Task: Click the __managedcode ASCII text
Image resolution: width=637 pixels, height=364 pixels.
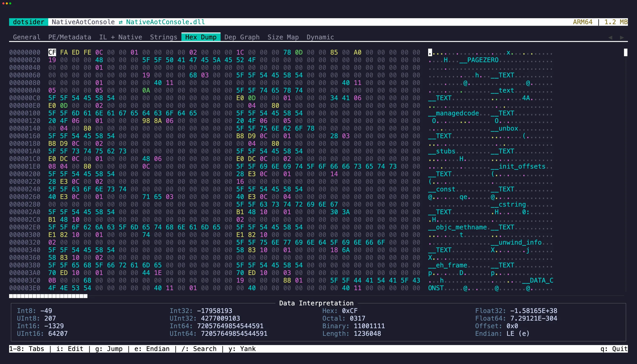Action: (x=453, y=113)
